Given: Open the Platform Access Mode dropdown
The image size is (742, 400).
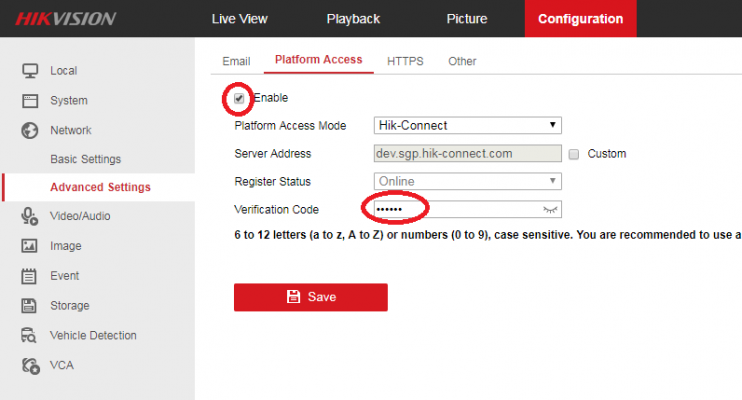Looking at the screenshot, I should [468, 125].
